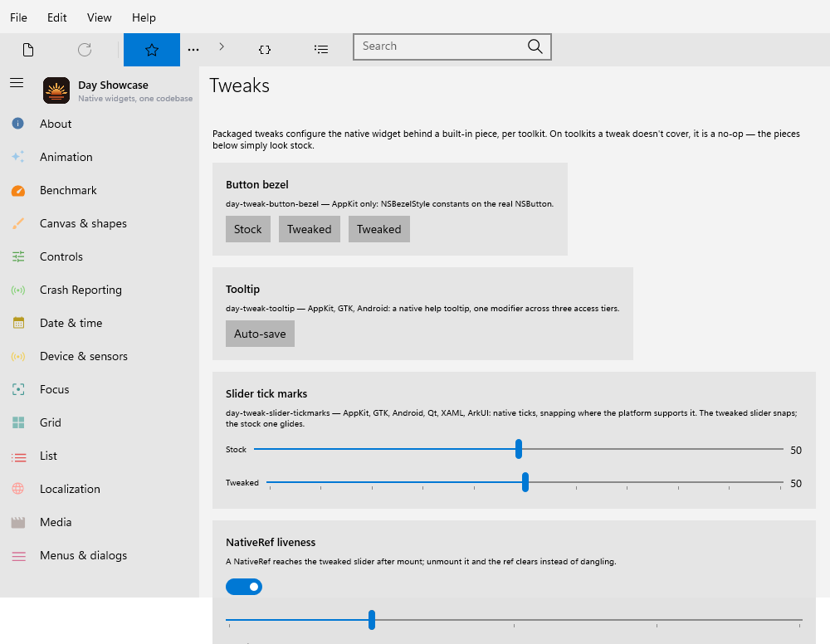Viewport: 830px width, 644px height.
Task: Open the Edit menu
Action: [56, 17]
